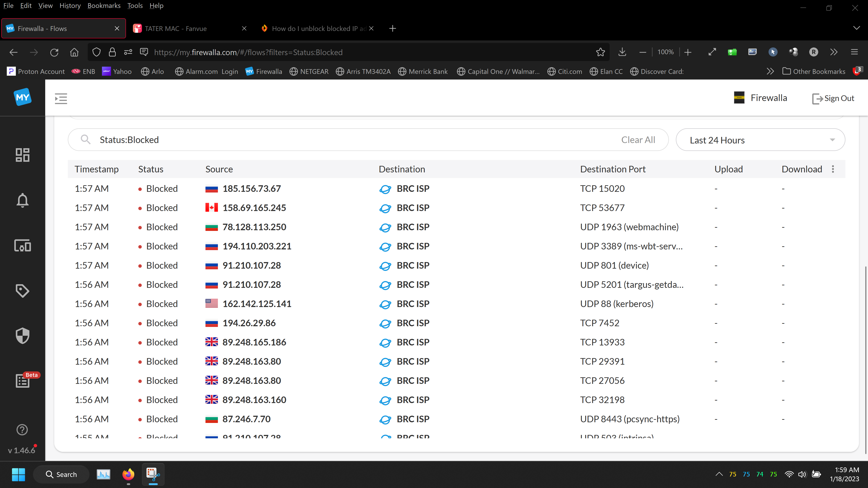Switch to TATER MAC - Fanvue tab
The image size is (868, 488).
(176, 29)
